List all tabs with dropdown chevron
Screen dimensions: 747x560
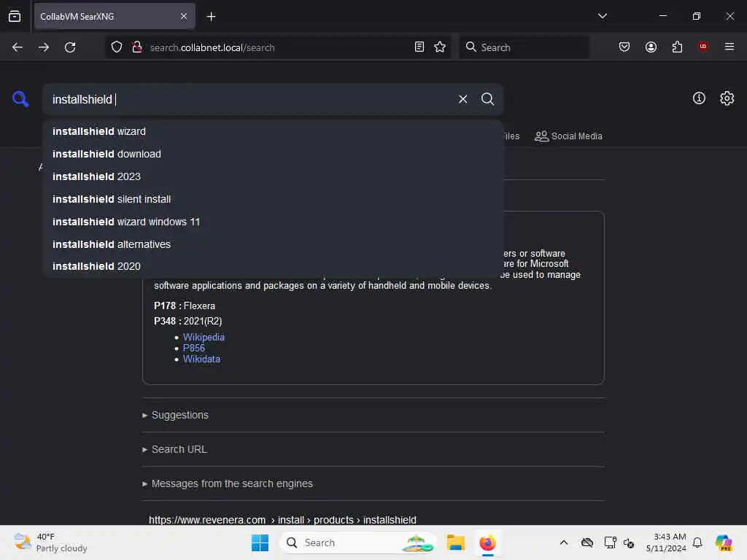pos(602,16)
